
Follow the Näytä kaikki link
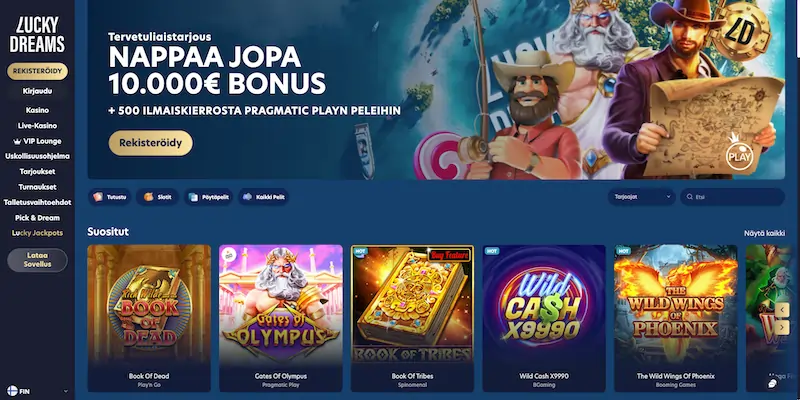click(x=764, y=233)
